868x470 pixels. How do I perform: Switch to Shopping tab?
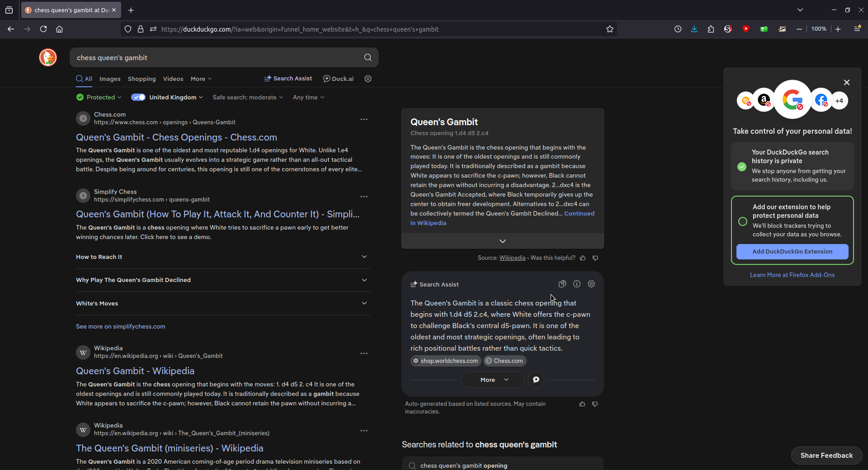(x=142, y=79)
